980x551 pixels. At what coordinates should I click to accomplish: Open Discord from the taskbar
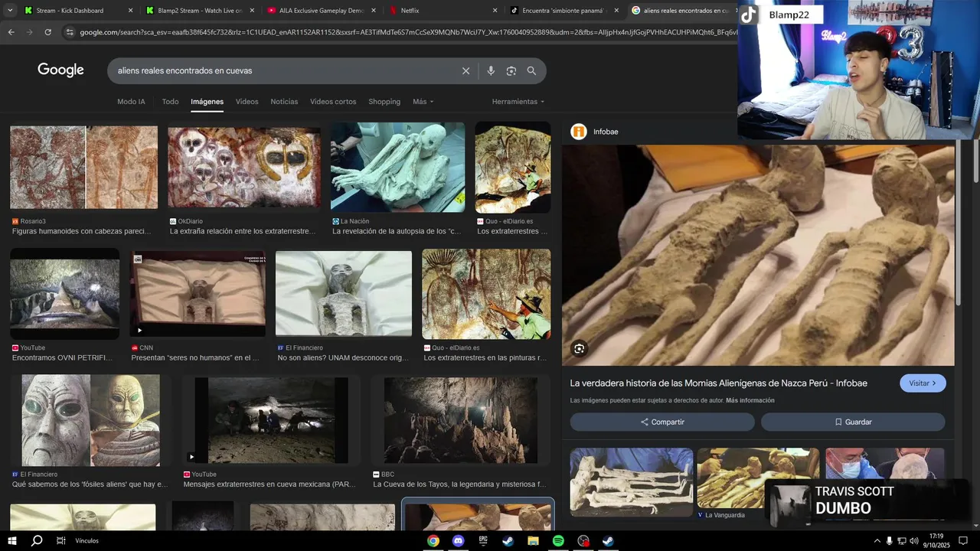click(x=459, y=541)
